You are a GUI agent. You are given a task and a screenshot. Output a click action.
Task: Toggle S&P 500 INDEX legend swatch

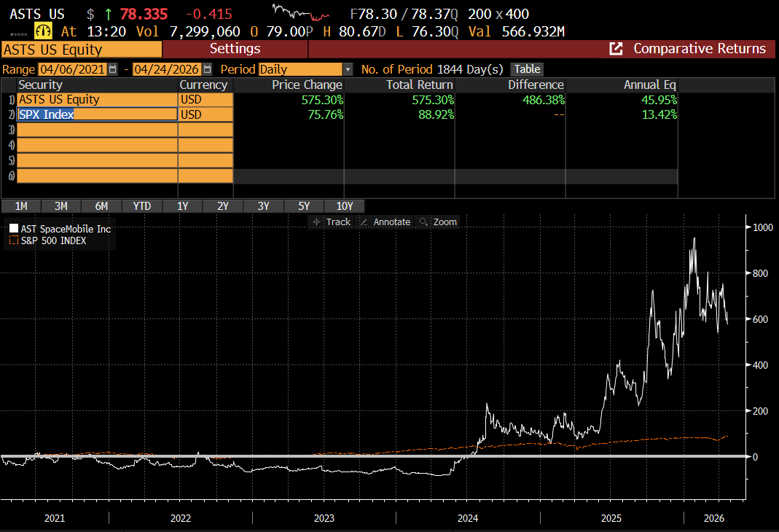tap(14, 240)
